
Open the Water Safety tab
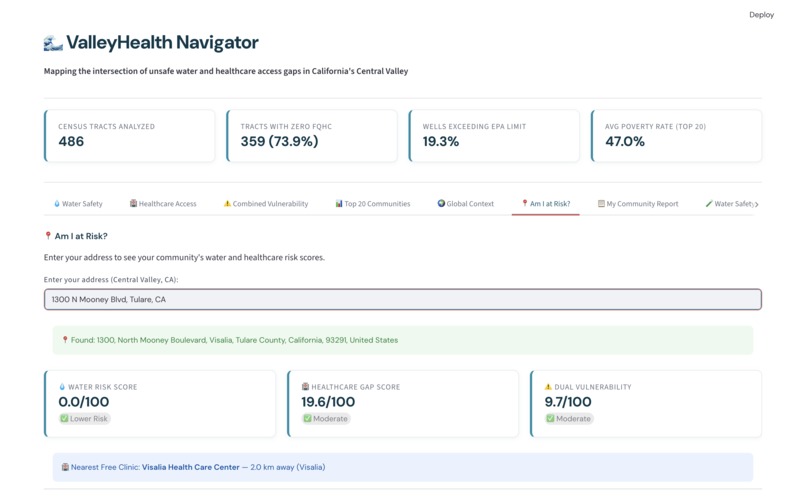tap(78, 204)
